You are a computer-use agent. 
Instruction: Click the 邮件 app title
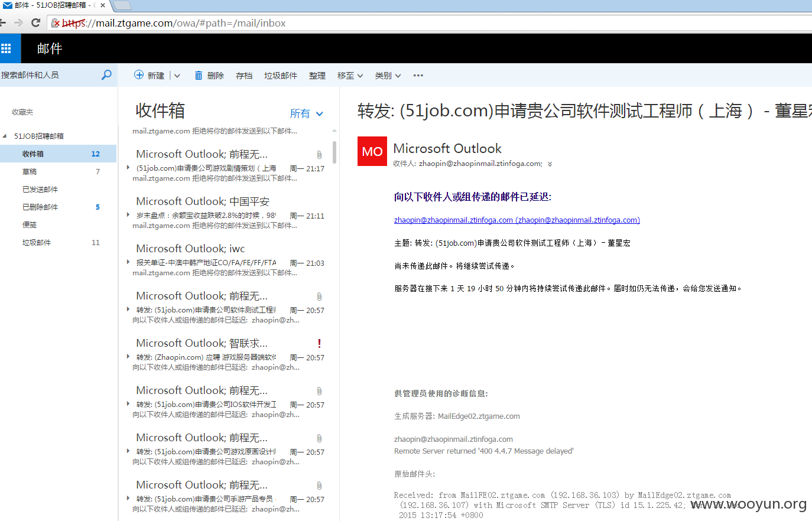pyautogui.click(x=50, y=48)
